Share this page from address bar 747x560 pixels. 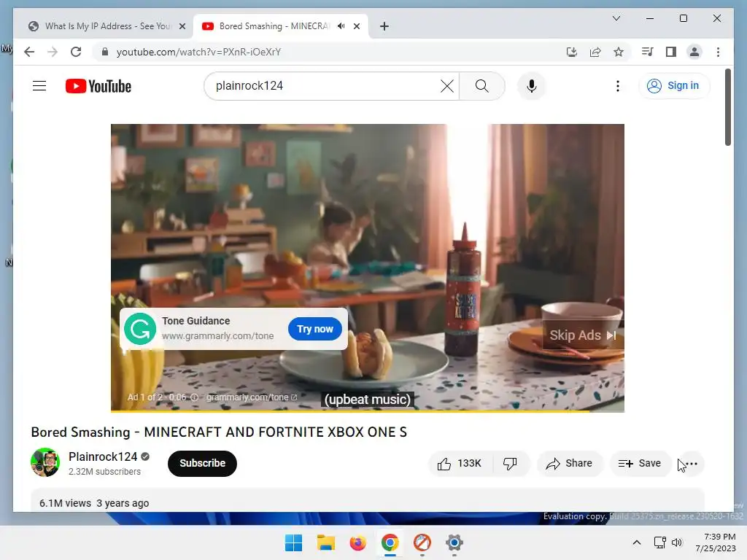(595, 52)
